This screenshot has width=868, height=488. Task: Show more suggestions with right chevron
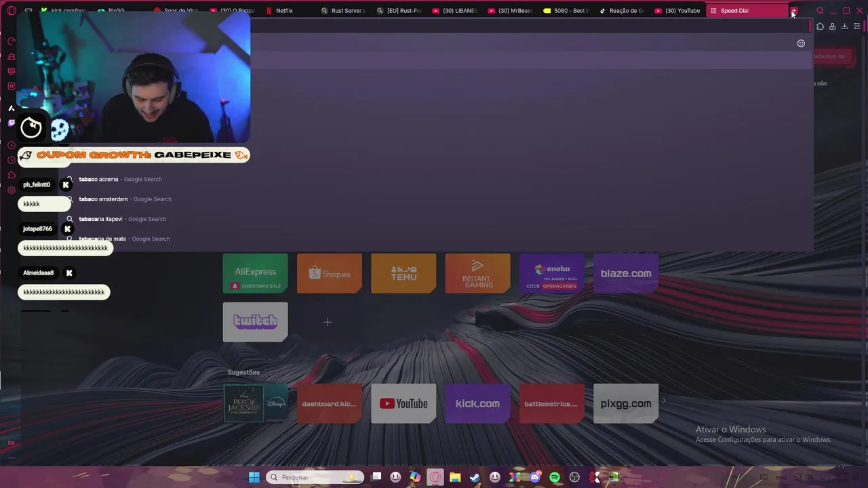pos(664,401)
